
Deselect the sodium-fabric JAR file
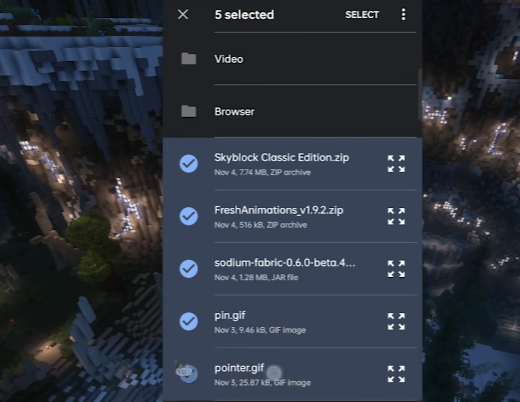coord(189,269)
